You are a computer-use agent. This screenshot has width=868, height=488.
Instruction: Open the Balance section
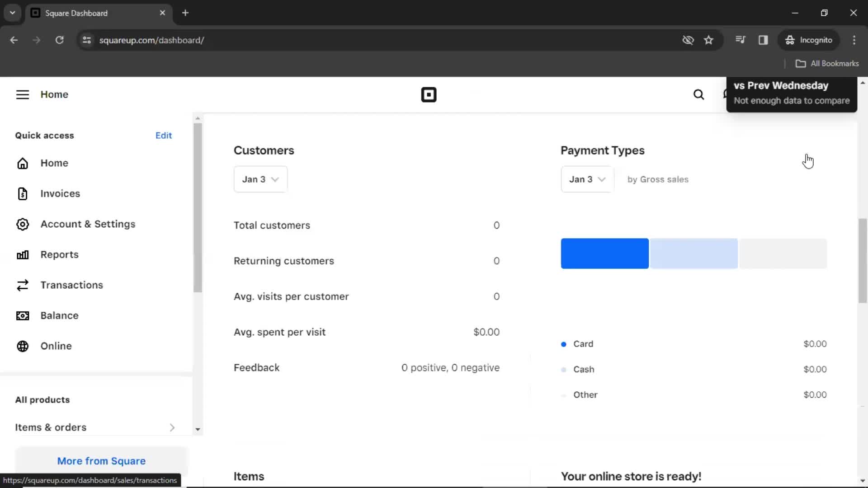[60, 315]
